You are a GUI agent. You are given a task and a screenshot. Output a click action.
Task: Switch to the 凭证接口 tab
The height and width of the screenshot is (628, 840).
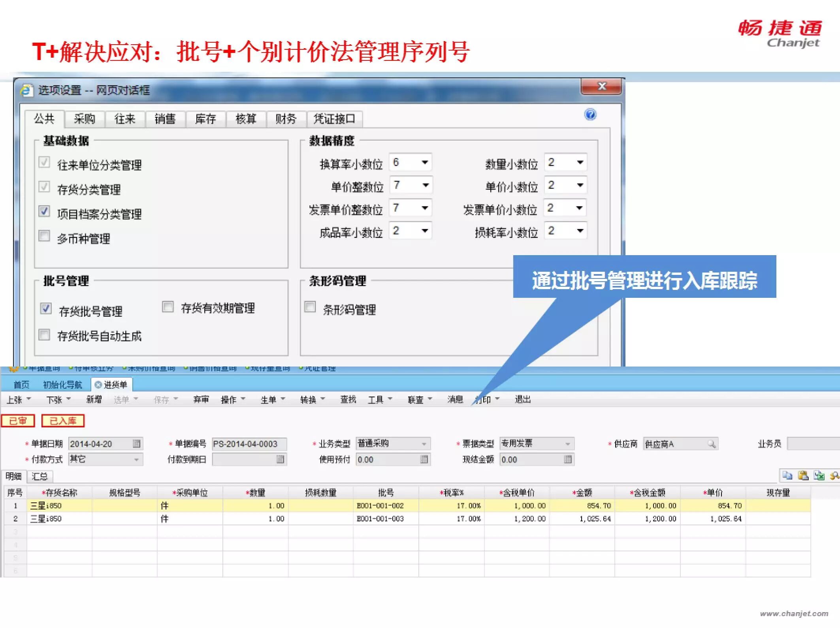335,119
